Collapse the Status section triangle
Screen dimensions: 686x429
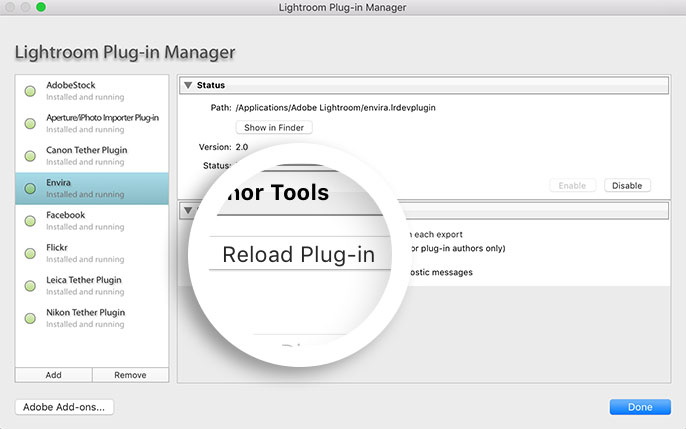(188, 85)
